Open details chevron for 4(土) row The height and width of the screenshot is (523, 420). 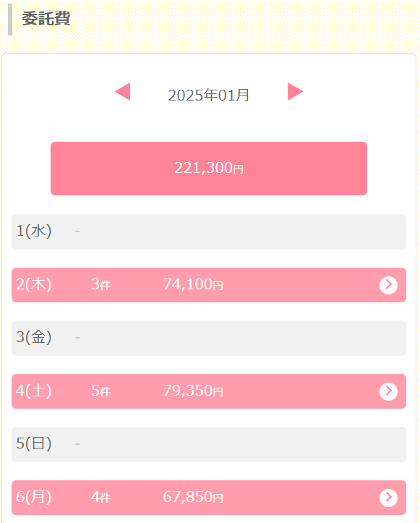[388, 391]
